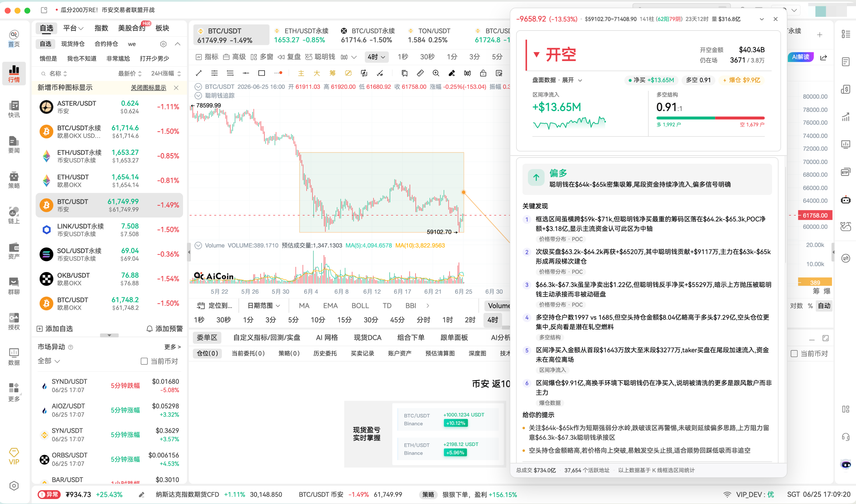Select the ruler measure tool

[420, 73]
